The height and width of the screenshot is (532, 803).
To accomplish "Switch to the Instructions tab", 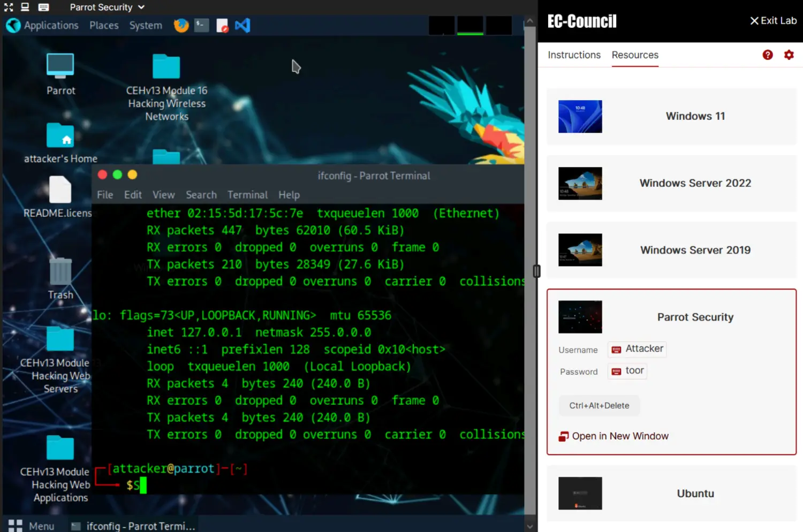I will pyautogui.click(x=574, y=55).
